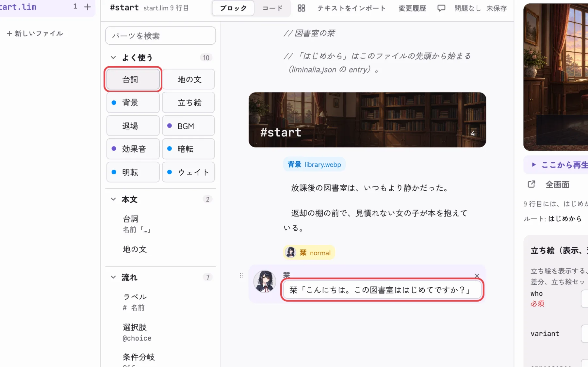Screen dimensions: 588x367
Task: Select 地の文 item under 本文
Action: click(135, 249)
